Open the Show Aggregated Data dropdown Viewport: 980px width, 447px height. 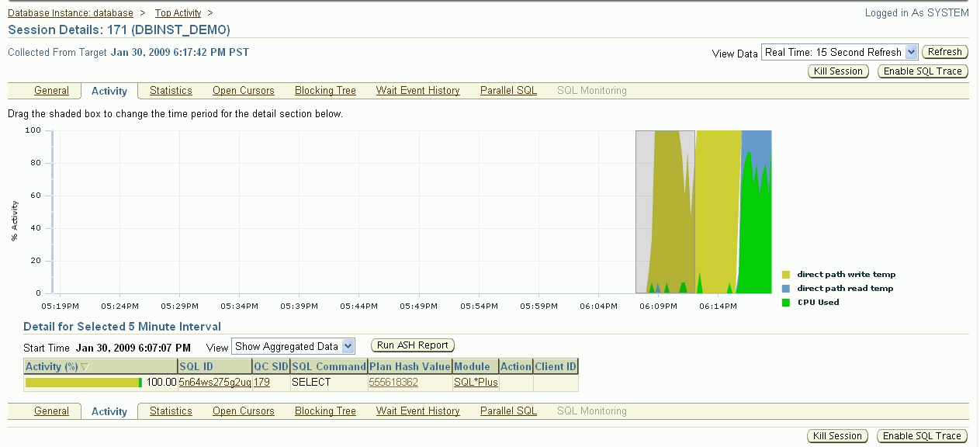click(x=293, y=346)
